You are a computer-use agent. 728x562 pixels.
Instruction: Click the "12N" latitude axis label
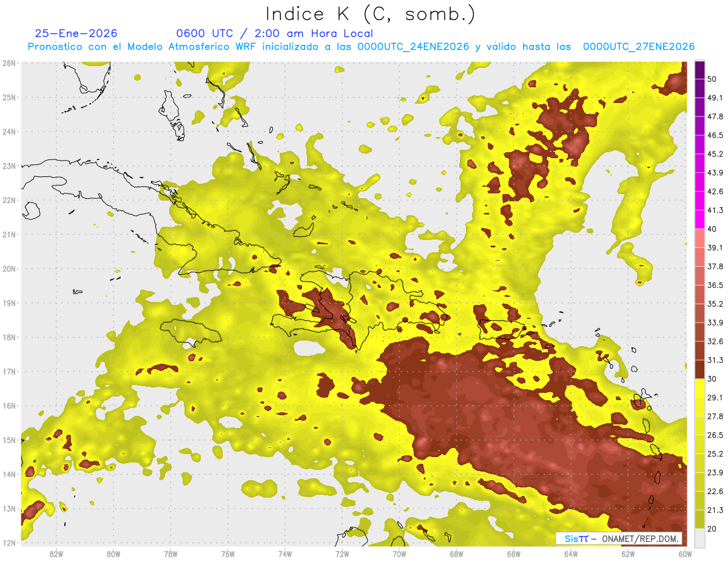(9, 543)
